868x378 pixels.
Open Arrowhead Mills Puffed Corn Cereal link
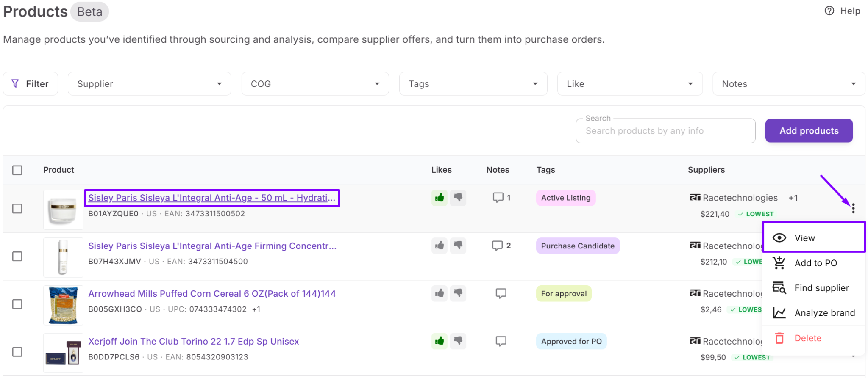211,294
